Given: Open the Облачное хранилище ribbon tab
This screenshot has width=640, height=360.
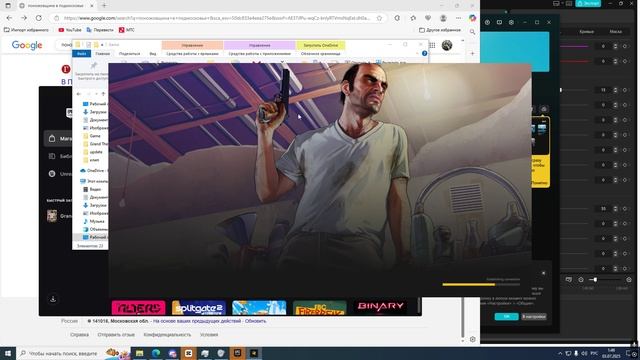Looking at the screenshot, I should (320, 53).
